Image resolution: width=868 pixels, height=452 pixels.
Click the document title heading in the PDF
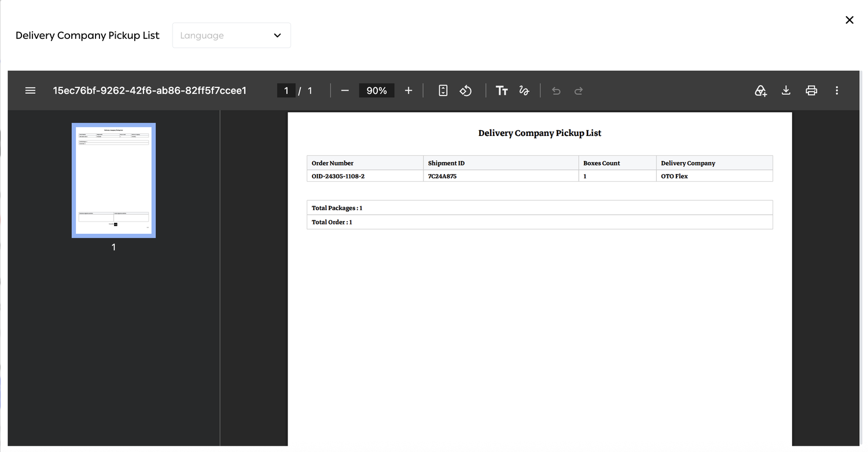[540, 133]
